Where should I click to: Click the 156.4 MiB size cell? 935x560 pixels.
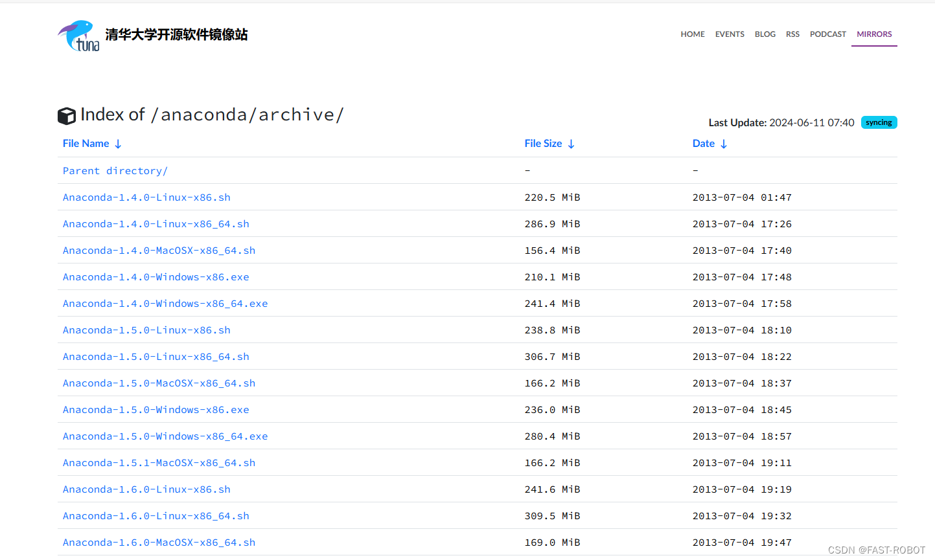click(x=552, y=251)
